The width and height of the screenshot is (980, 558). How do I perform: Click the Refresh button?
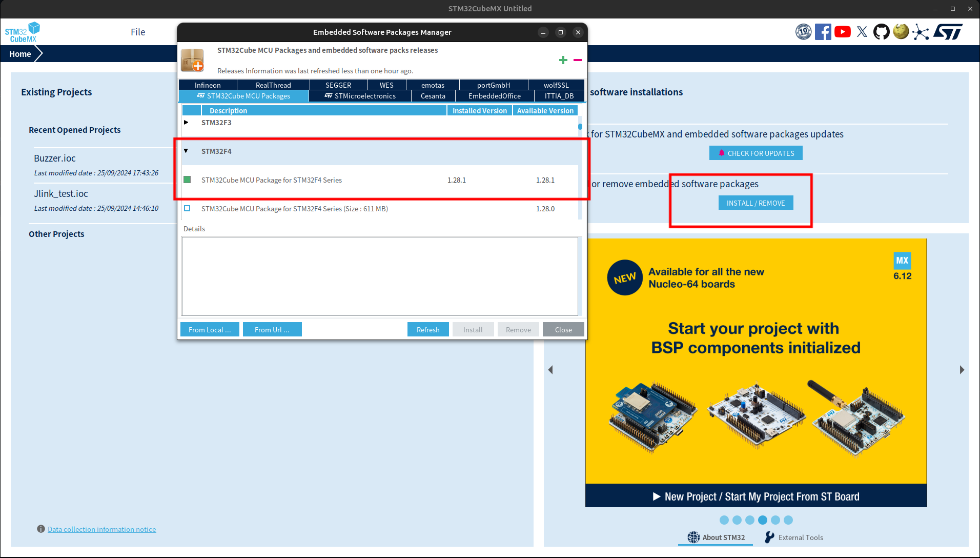[427, 330]
